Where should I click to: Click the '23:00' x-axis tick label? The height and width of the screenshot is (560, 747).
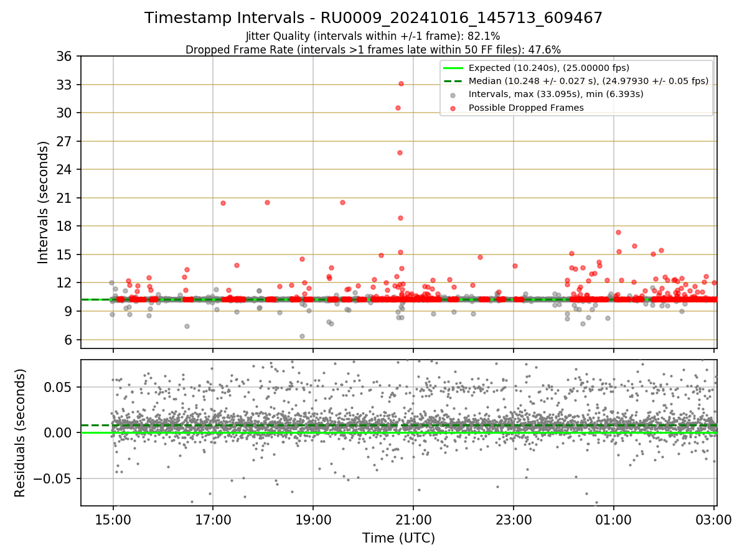click(x=514, y=520)
